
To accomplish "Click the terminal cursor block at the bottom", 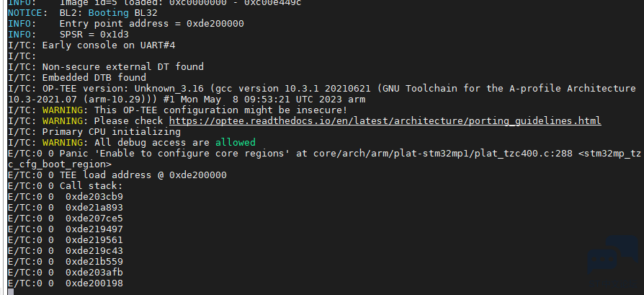I will (x=11, y=292).
